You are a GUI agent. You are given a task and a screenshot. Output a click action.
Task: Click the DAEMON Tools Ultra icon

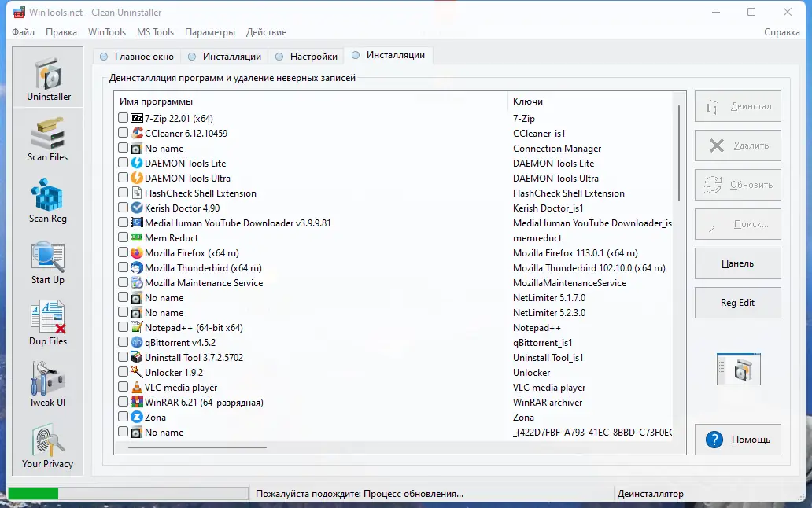137,178
